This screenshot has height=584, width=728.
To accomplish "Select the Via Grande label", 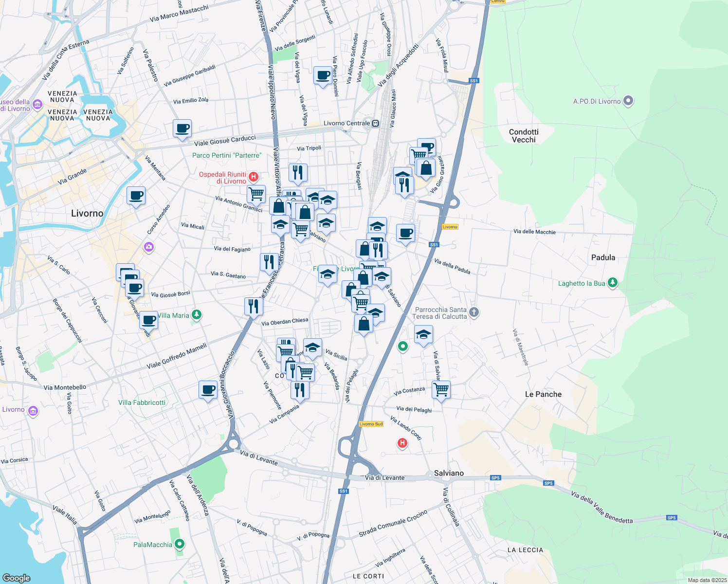I will point(72,177).
